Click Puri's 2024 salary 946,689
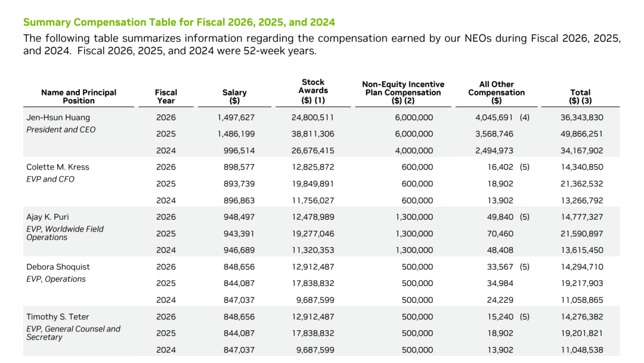 click(x=239, y=250)
